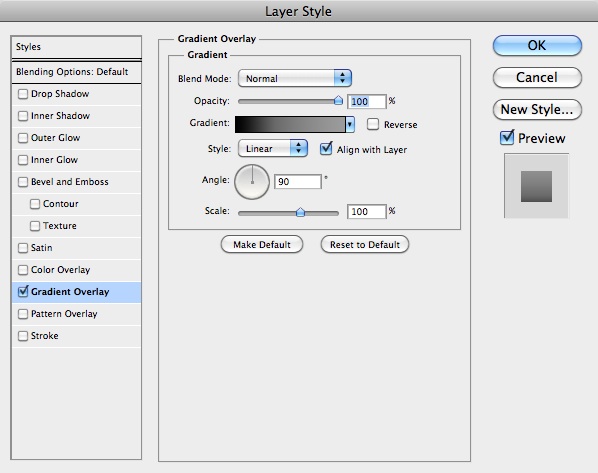Confirm with the OK button
The image size is (598, 473).
(537, 45)
